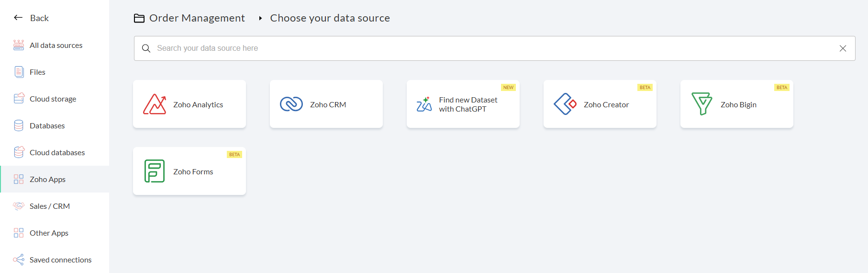Image resolution: width=868 pixels, height=273 pixels.
Task: Click the Order Management breadcrumb link
Action: tap(197, 18)
